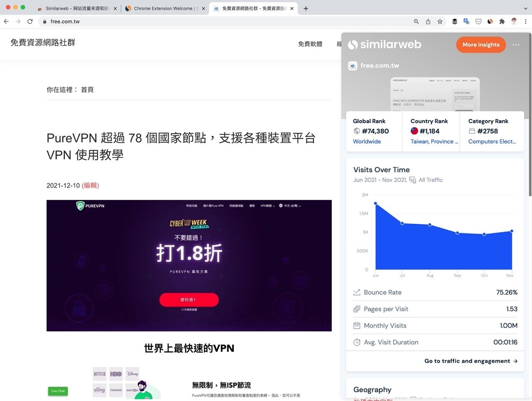Click the More insights button

click(481, 45)
